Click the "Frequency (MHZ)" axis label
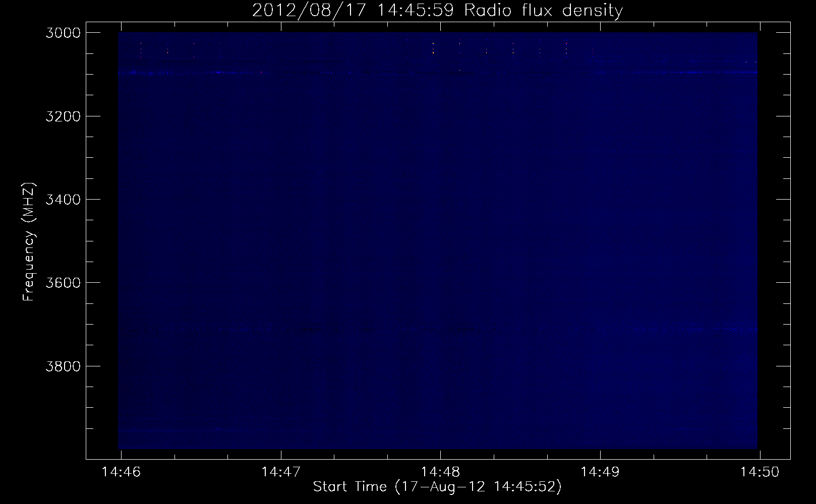This screenshot has width=816, height=504. point(29,241)
